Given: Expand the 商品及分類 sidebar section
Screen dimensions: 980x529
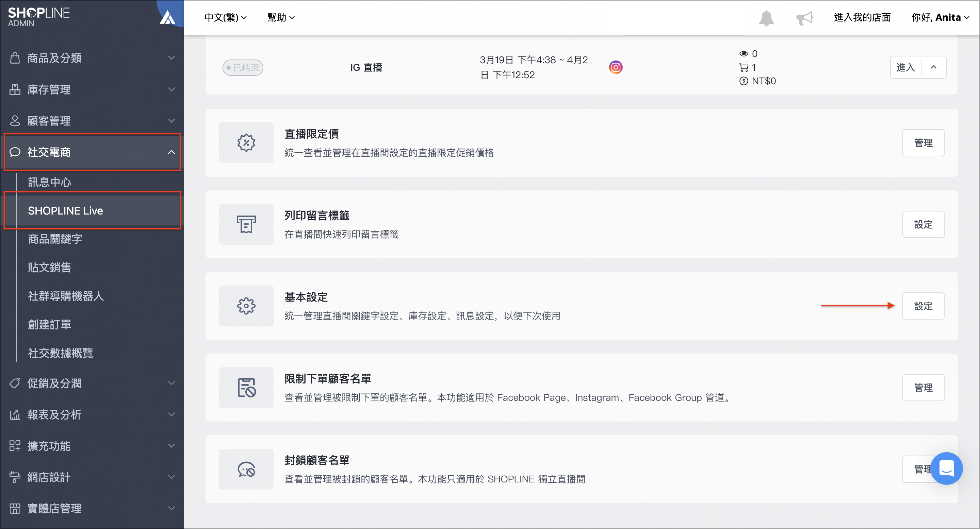Looking at the screenshot, I should (171, 58).
